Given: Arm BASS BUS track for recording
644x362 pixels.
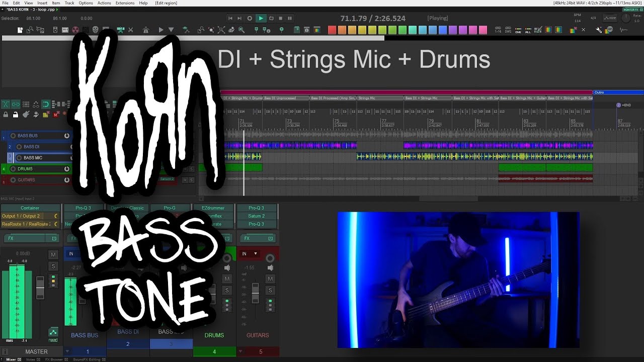Looking at the screenshot, I should pos(13,136).
